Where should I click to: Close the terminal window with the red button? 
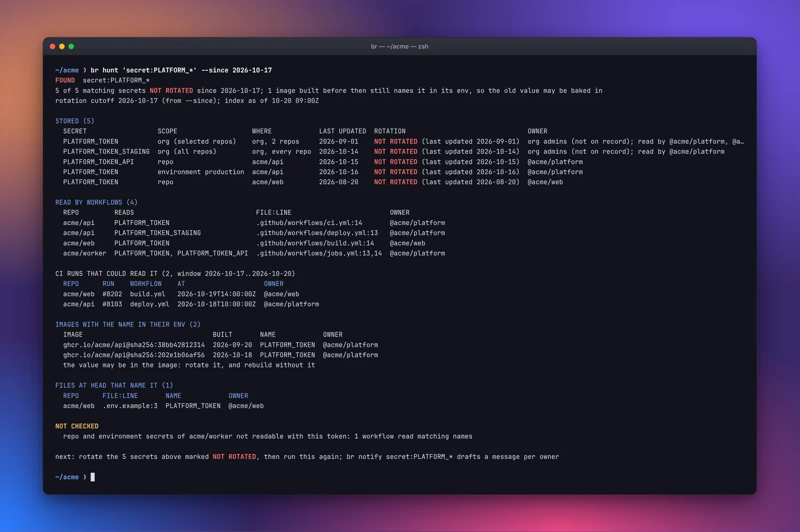point(53,46)
